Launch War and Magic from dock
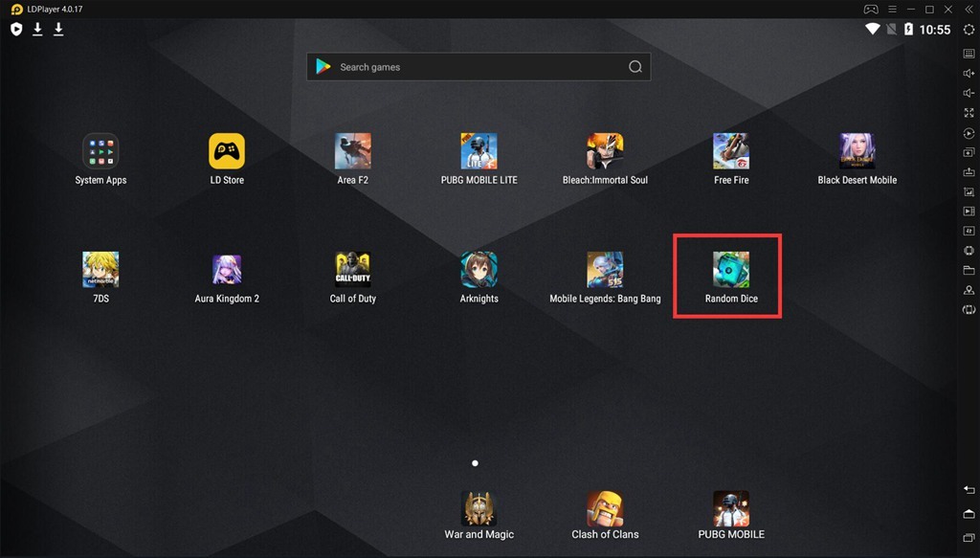The image size is (980, 558). pos(479,508)
